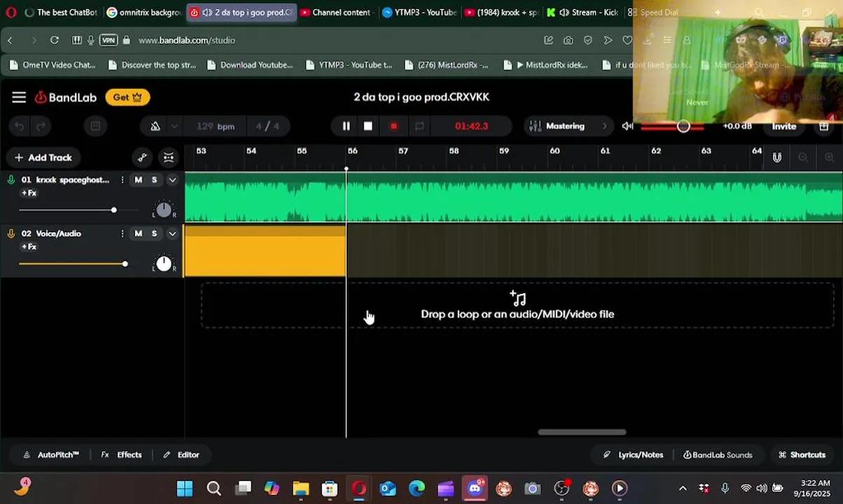Open the BandLab hamburger menu
Screen dimensions: 843x504
pos(19,97)
